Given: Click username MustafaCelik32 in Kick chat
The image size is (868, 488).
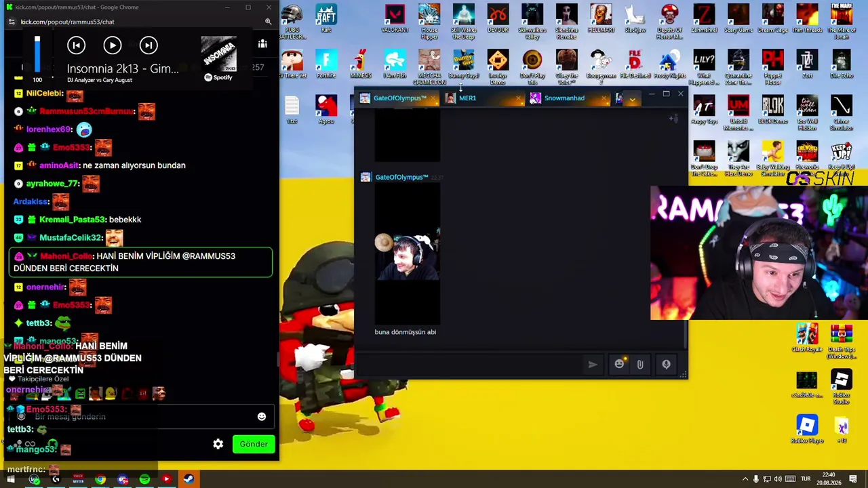Looking at the screenshot, I should pos(71,238).
